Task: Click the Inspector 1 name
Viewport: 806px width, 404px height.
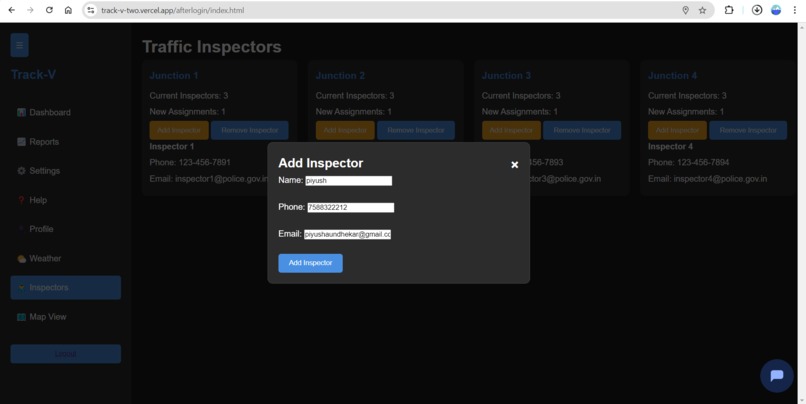Action: coord(172,146)
